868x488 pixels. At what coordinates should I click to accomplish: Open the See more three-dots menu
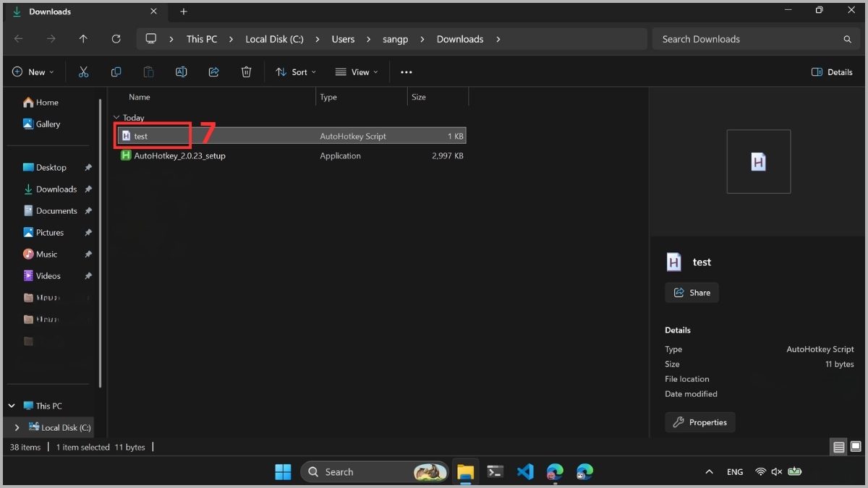(406, 72)
